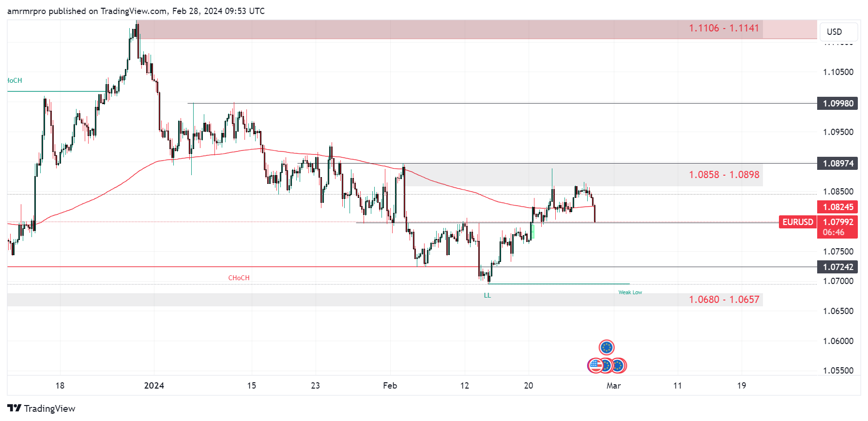Image resolution: width=868 pixels, height=421 pixels.
Task: Click the amrmrpro published header text
Action: coord(136,11)
